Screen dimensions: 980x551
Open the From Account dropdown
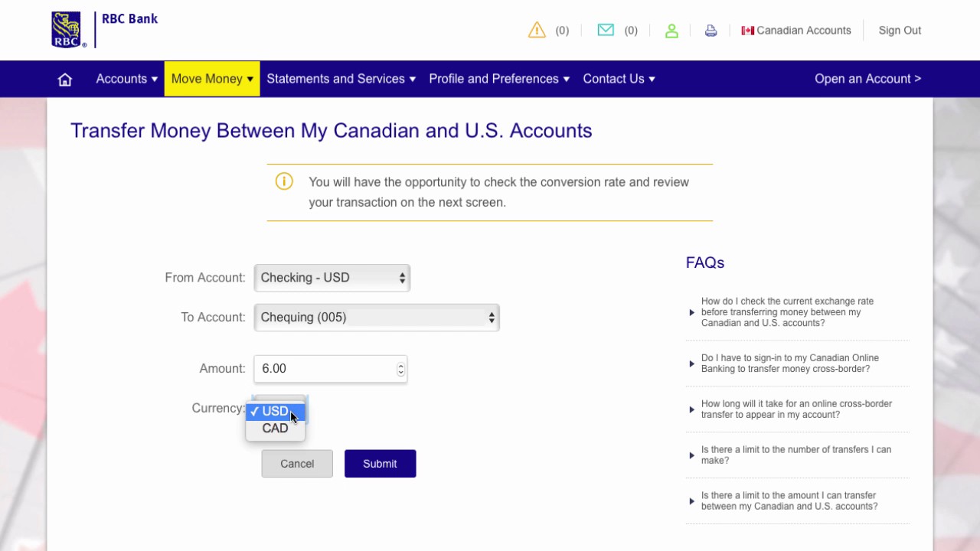(332, 278)
